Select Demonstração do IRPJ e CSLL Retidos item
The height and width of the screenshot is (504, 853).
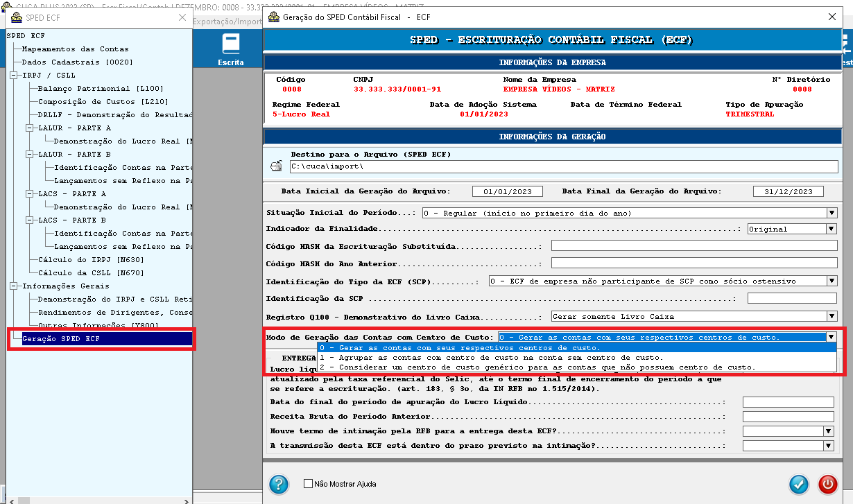tap(114, 299)
